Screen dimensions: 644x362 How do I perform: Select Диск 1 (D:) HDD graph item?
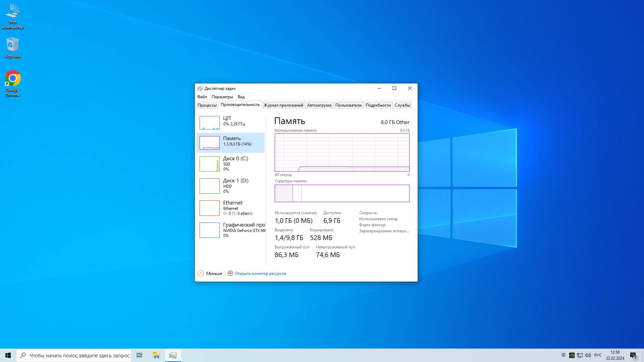click(x=209, y=186)
